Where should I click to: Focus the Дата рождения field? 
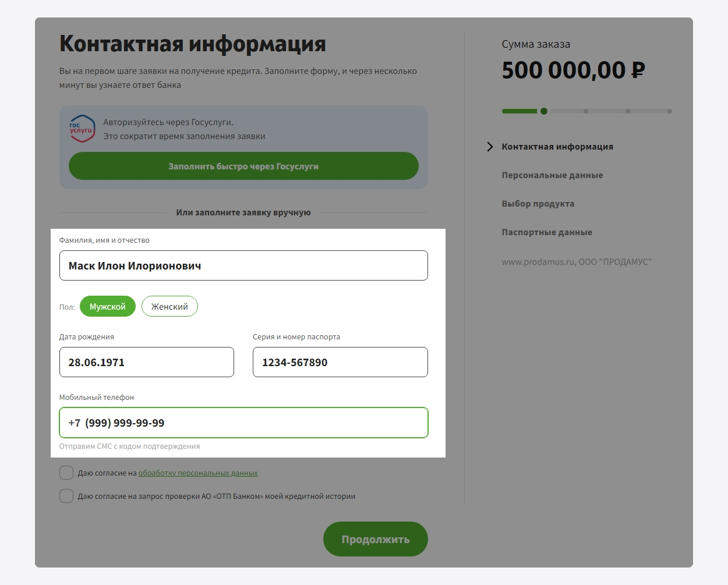(147, 362)
